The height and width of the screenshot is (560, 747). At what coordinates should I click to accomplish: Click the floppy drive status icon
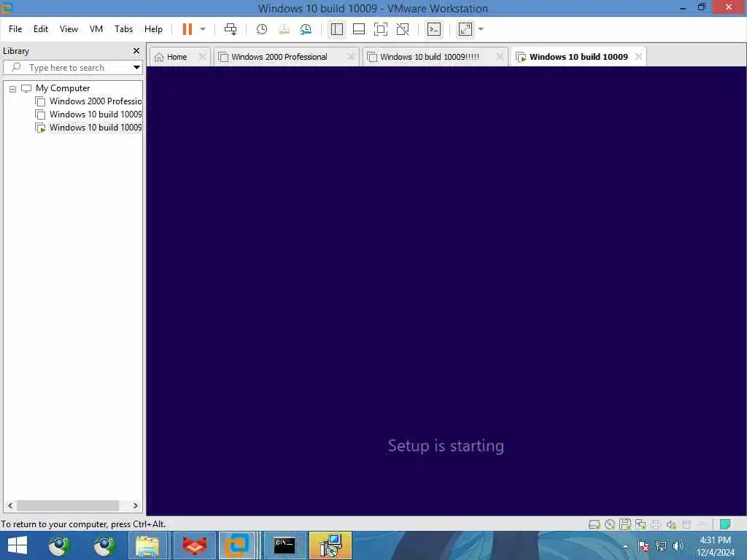tap(625, 525)
